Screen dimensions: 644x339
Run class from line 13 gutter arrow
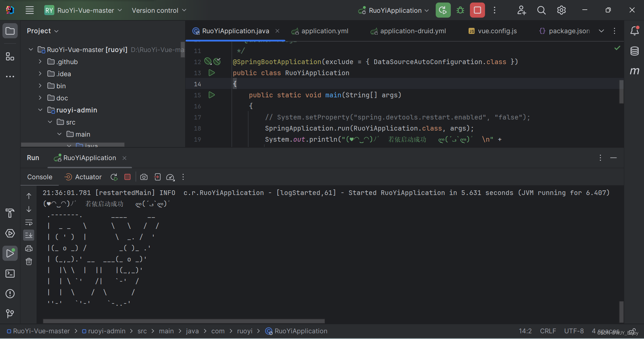[x=212, y=73]
